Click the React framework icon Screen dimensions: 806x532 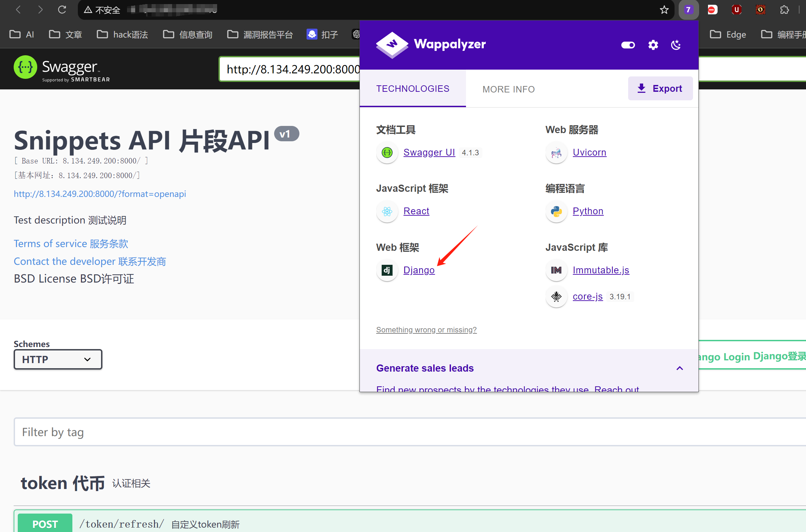387,211
